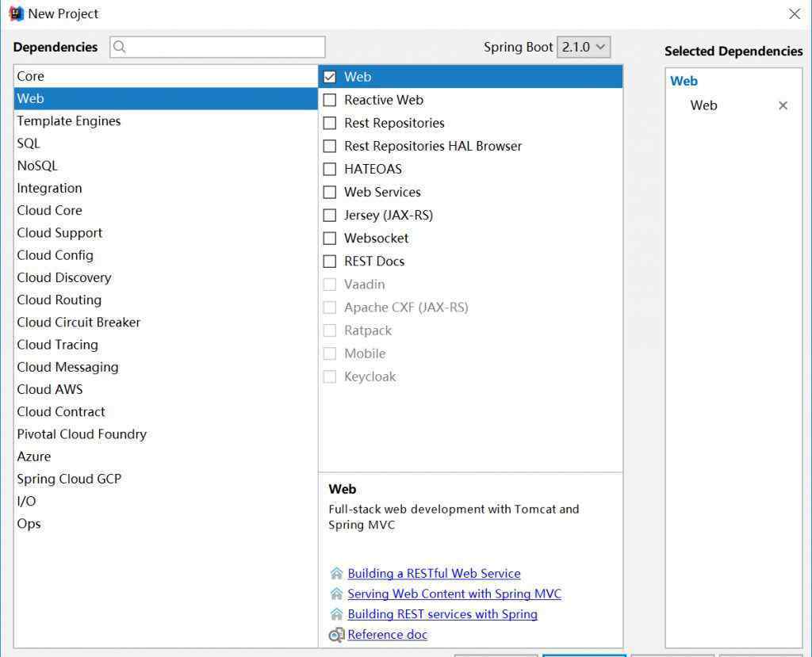Open Serving Web Content with Spring MVC link
Image resolution: width=812 pixels, height=657 pixels.
tap(454, 594)
